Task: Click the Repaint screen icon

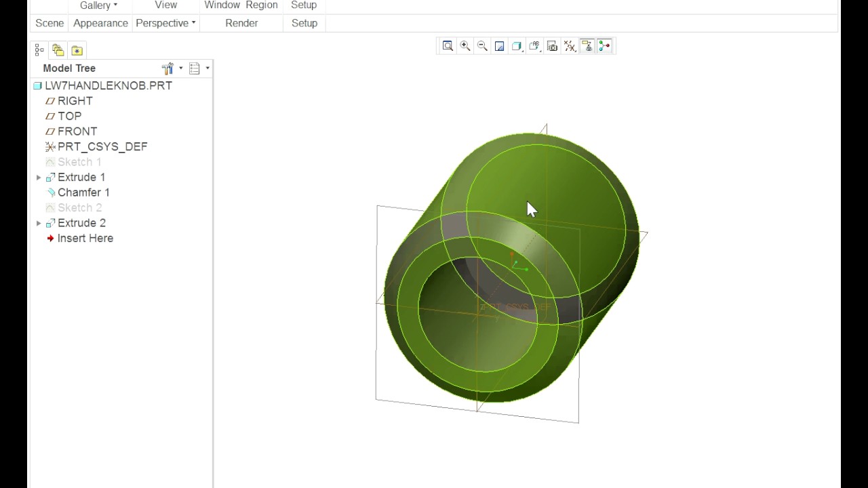Action: pyautogui.click(x=500, y=46)
